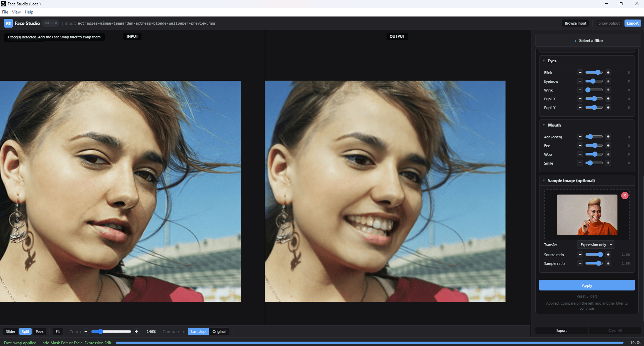
Task: Decrease the Ee mouth value
Action: [x=580, y=145]
